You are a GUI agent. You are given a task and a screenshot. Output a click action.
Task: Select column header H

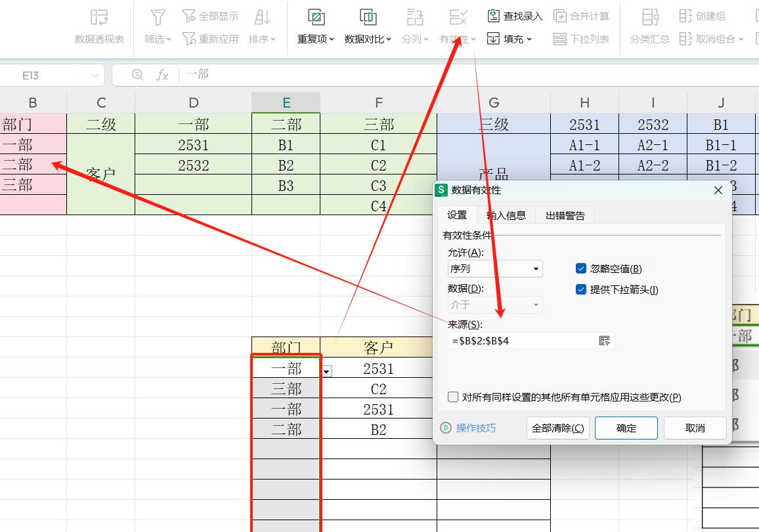click(x=585, y=102)
